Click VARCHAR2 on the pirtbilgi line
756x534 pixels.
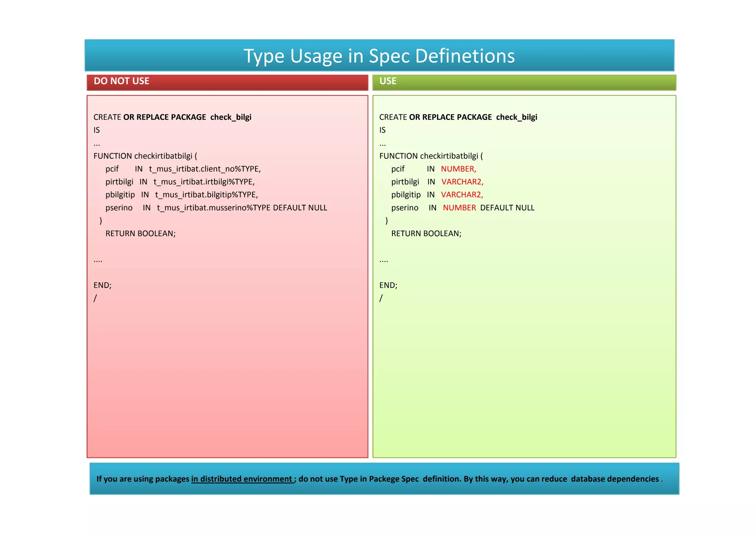coord(462,182)
